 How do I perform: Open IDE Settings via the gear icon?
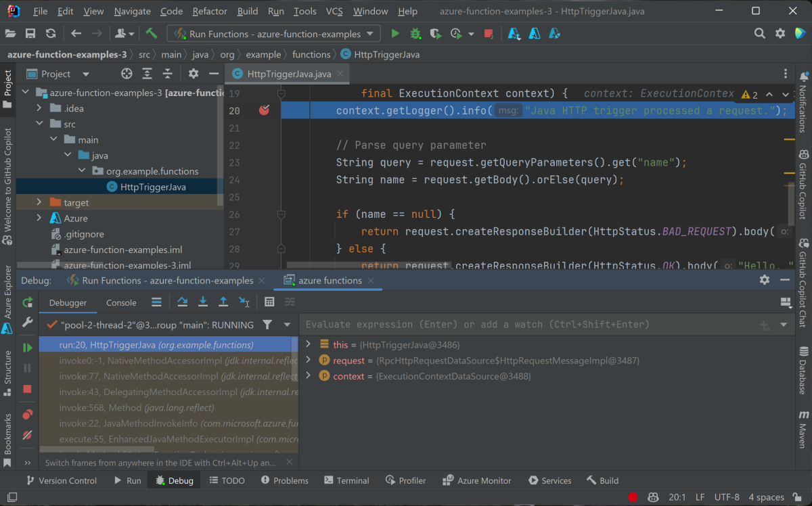tap(780, 33)
